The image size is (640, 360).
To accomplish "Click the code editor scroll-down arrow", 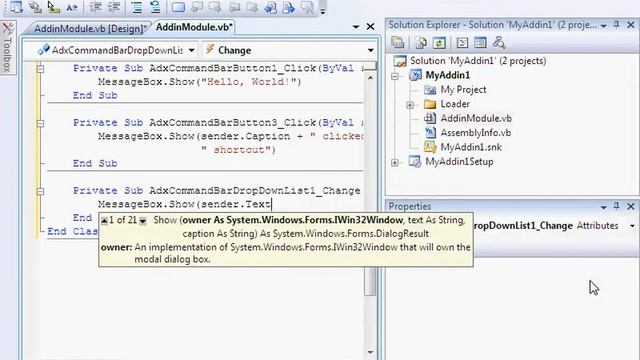I will click(370, 352).
